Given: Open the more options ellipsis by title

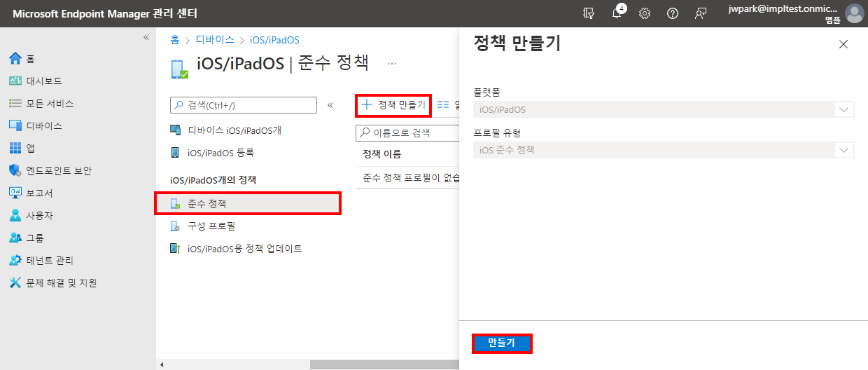Looking at the screenshot, I should 392,63.
